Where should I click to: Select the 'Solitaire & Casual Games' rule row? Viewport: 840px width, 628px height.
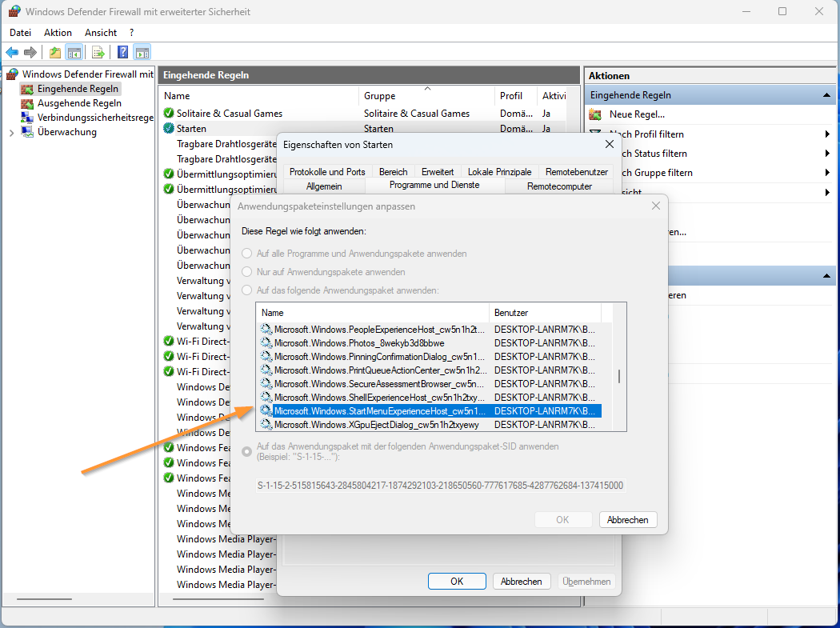pyautogui.click(x=364, y=113)
